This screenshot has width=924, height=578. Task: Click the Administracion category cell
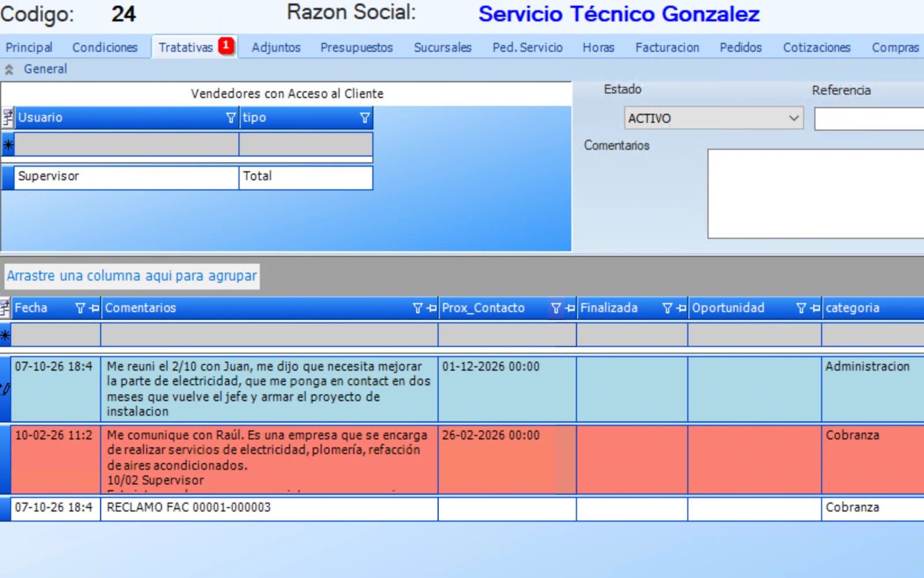point(873,389)
